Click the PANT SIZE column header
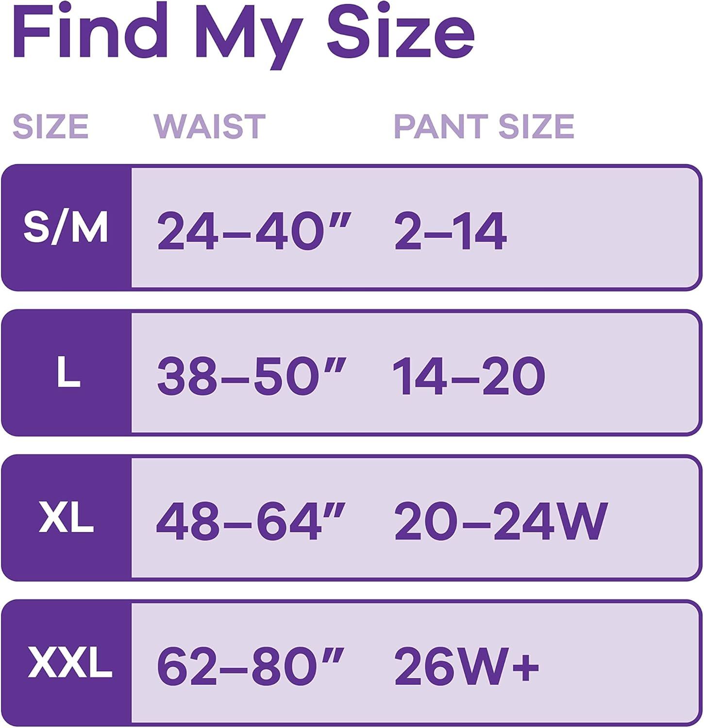 (x=484, y=126)
